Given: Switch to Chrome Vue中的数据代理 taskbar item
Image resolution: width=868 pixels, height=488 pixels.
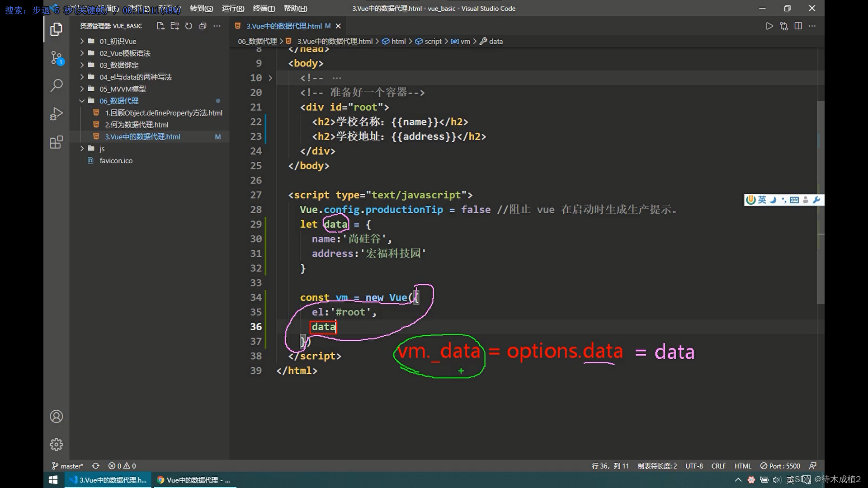Looking at the screenshot, I should tap(194, 480).
